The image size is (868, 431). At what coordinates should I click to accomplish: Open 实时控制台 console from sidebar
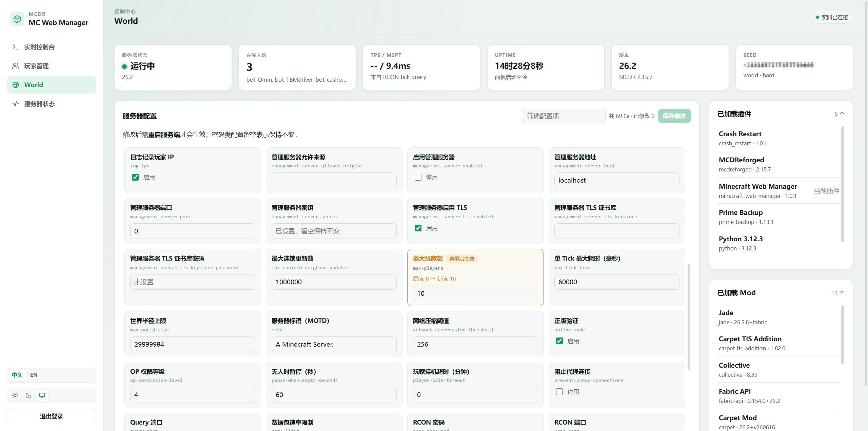[52, 47]
